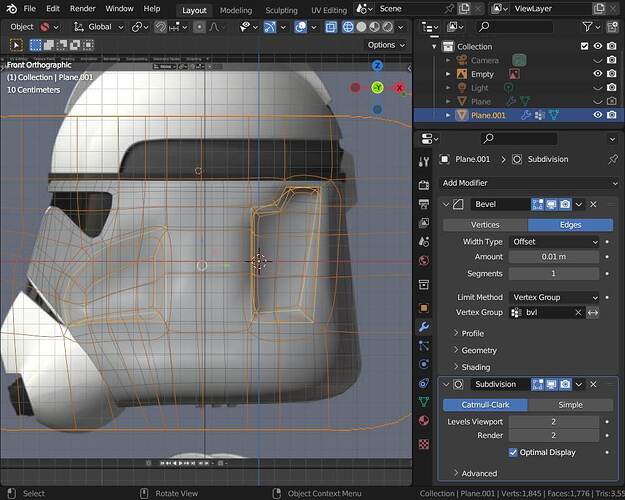Remove the Bevel modifier
The image size is (625, 500).
[593, 205]
